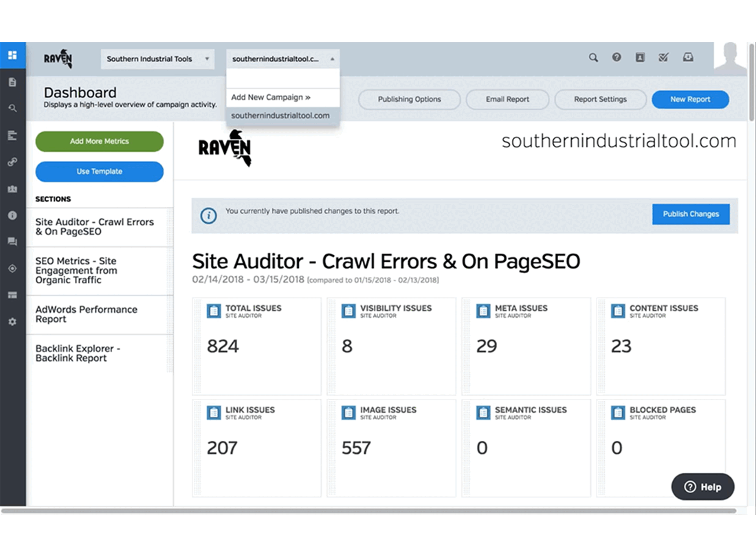
Task: Click the Content Issues value 23
Action: [x=621, y=347]
